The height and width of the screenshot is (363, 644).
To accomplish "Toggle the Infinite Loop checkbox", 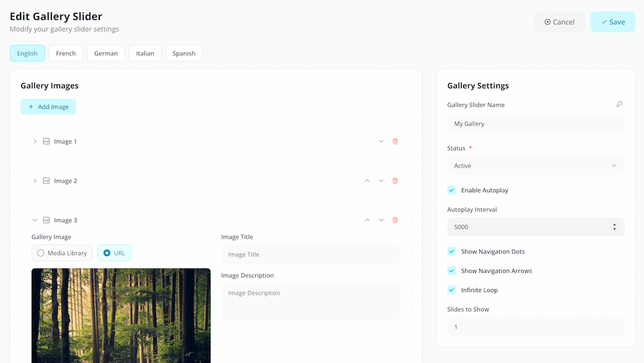I will coord(452,290).
